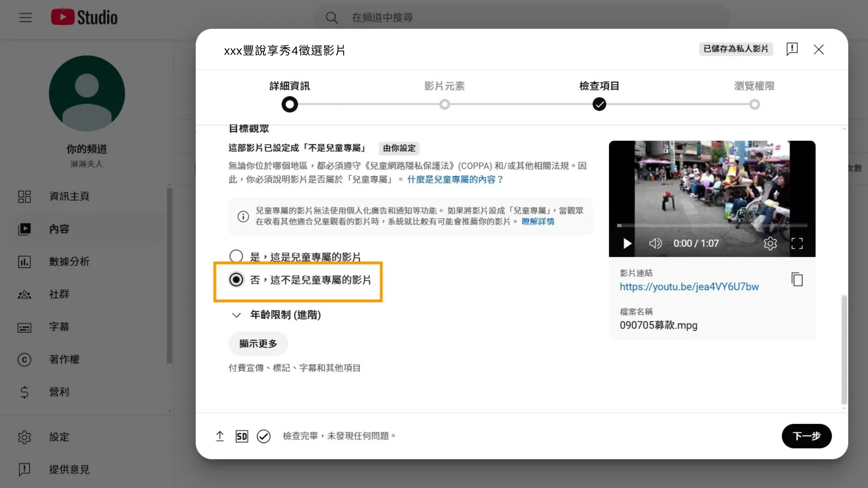The width and height of the screenshot is (868, 488).
Task: Click the checks complete checkmark icon
Action: (264, 436)
